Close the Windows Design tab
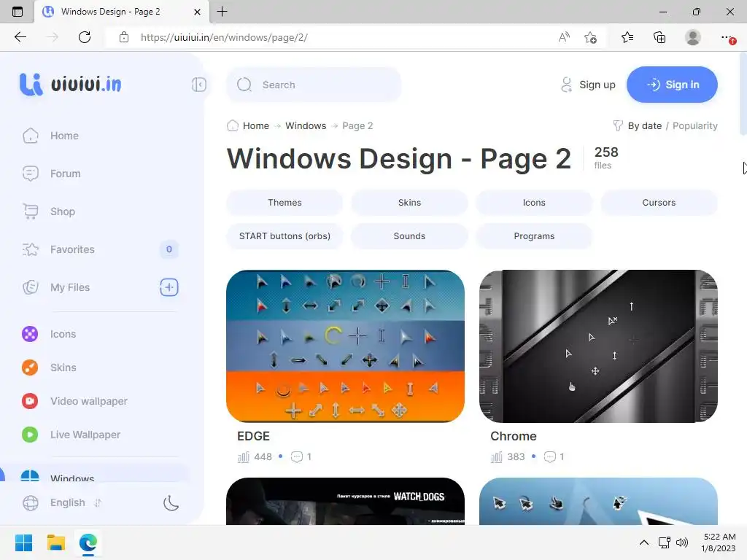The image size is (747, 560). pos(197,12)
